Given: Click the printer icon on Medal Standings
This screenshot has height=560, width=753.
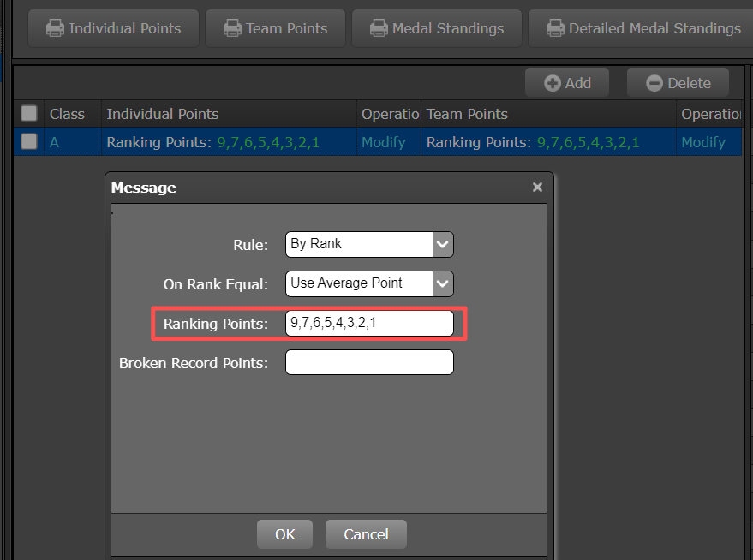Looking at the screenshot, I should click(x=379, y=28).
